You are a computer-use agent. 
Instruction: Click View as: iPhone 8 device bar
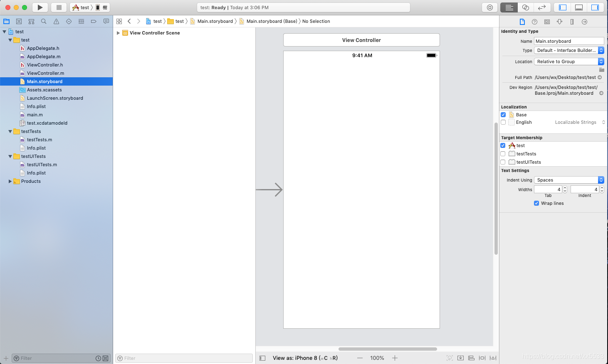pos(305,358)
